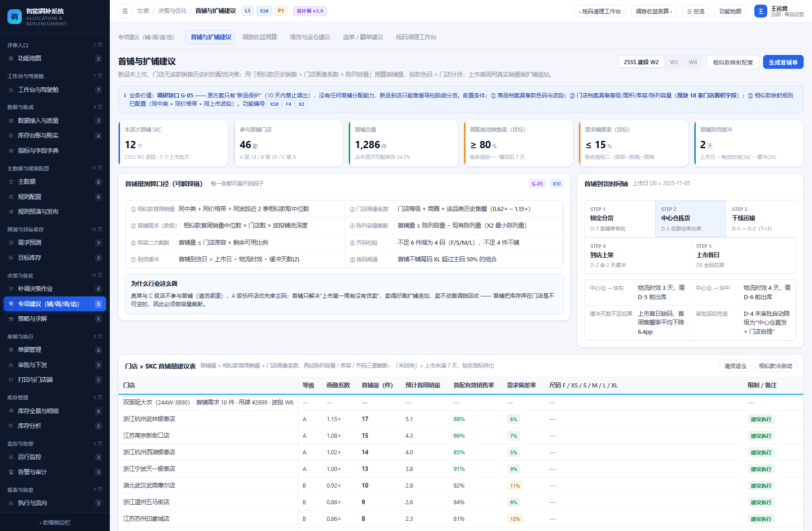Open 规则配置 sidebar item
Viewport: 812px width, 531px height.
point(55,197)
